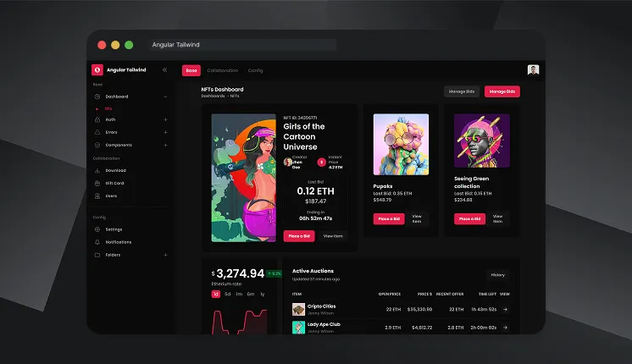Open Settings in the Config section
The height and width of the screenshot is (364, 632).
[x=114, y=229]
